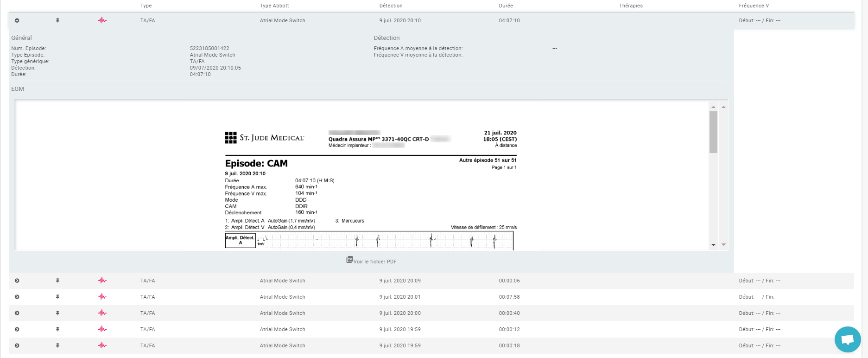Expand the 20:09 episode row
The width and height of the screenshot is (868, 358).
(x=17, y=281)
